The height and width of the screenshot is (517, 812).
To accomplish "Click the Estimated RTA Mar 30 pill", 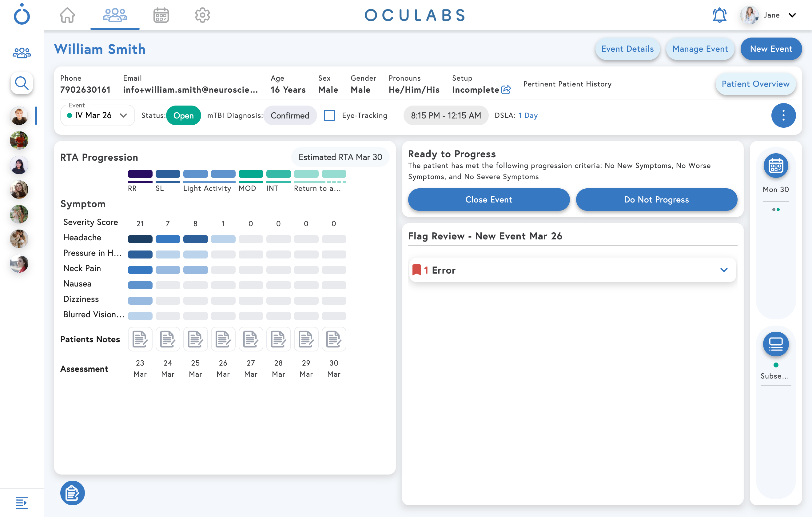I will [x=340, y=157].
